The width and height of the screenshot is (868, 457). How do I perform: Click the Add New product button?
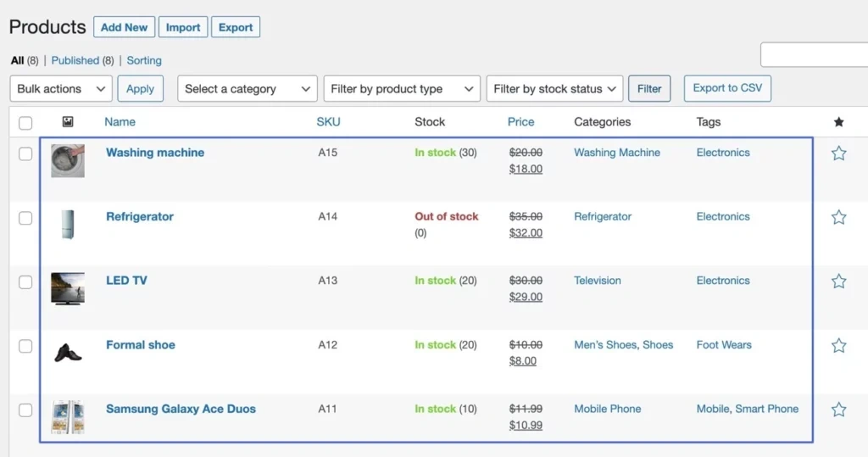point(124,27)
